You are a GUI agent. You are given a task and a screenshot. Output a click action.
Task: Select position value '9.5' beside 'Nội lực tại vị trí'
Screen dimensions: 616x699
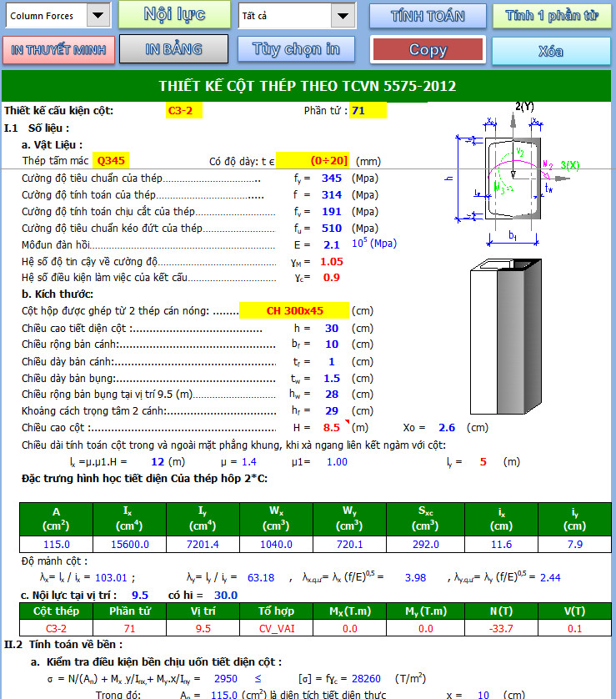click(140, 595)
